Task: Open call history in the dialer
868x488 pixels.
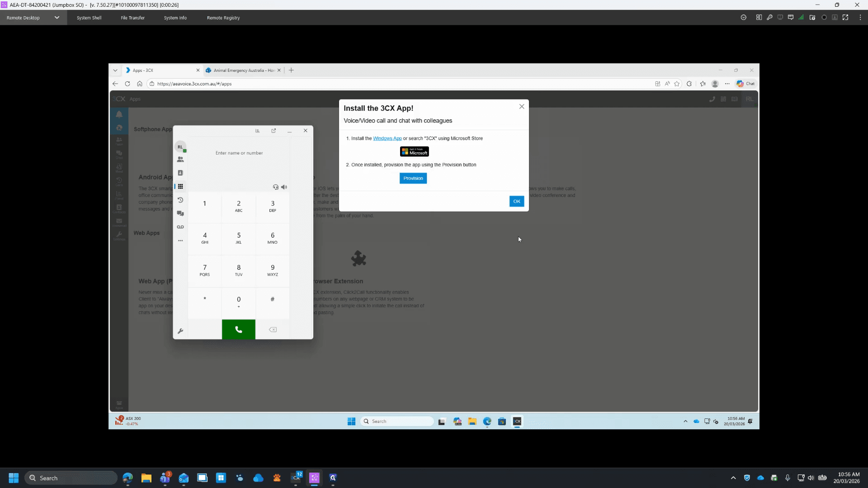Action: coord(180,200)
